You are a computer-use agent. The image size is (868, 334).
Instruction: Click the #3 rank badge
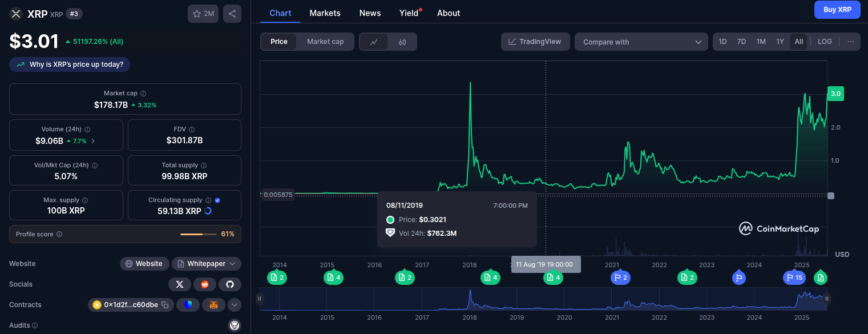click(74, 14)
